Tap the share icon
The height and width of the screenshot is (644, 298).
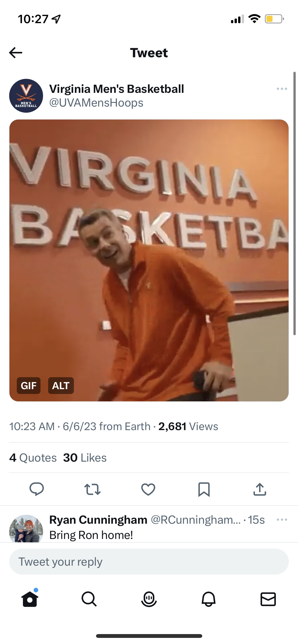260,489
